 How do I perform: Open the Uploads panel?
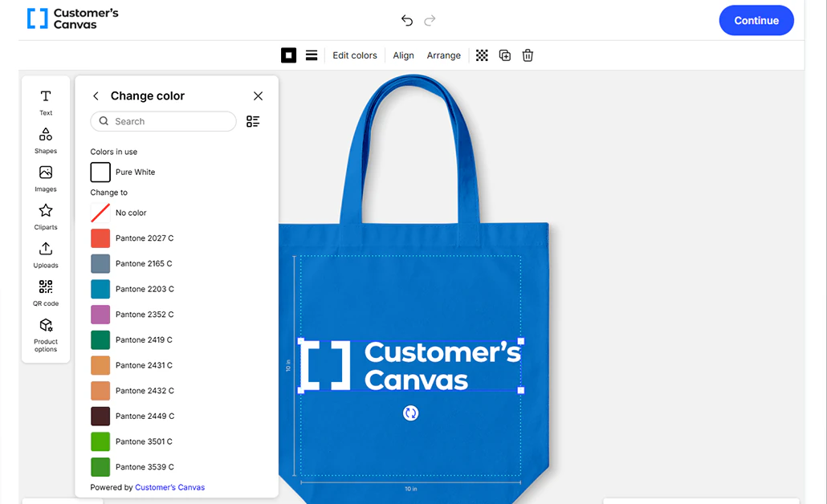click(46, 255)
